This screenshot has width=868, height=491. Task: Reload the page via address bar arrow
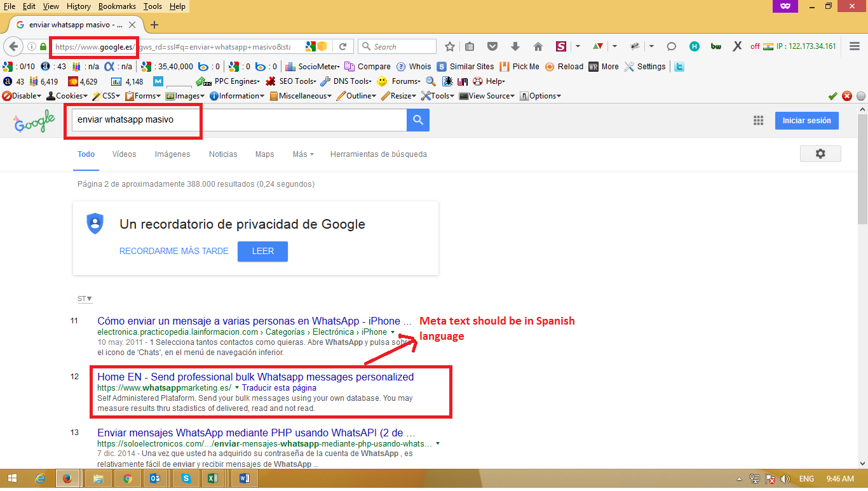(342, 46)
